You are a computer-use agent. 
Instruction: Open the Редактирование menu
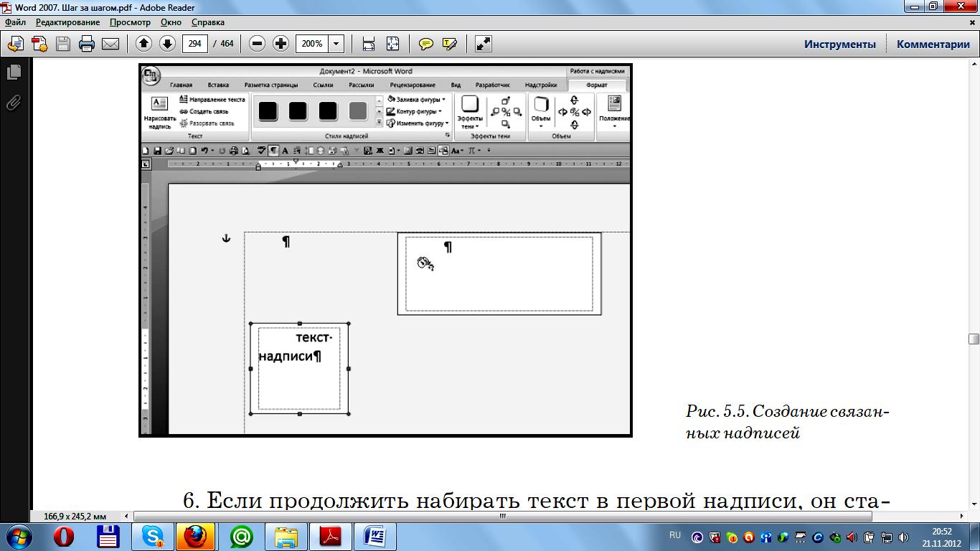(x=68, y=22)
